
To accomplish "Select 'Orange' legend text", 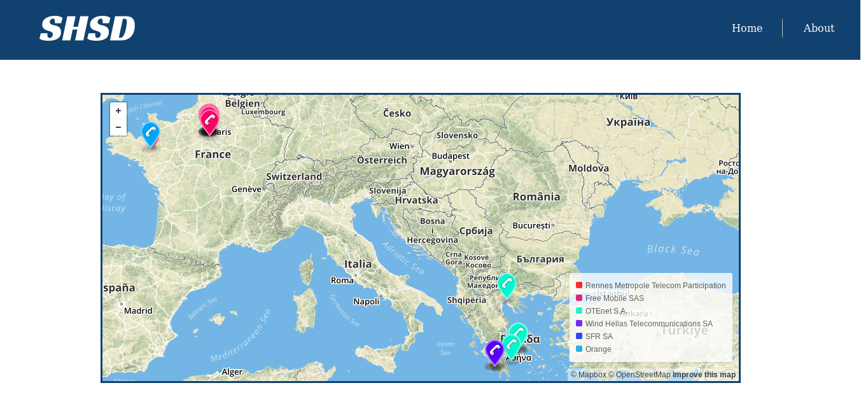I will click(598, 349).
